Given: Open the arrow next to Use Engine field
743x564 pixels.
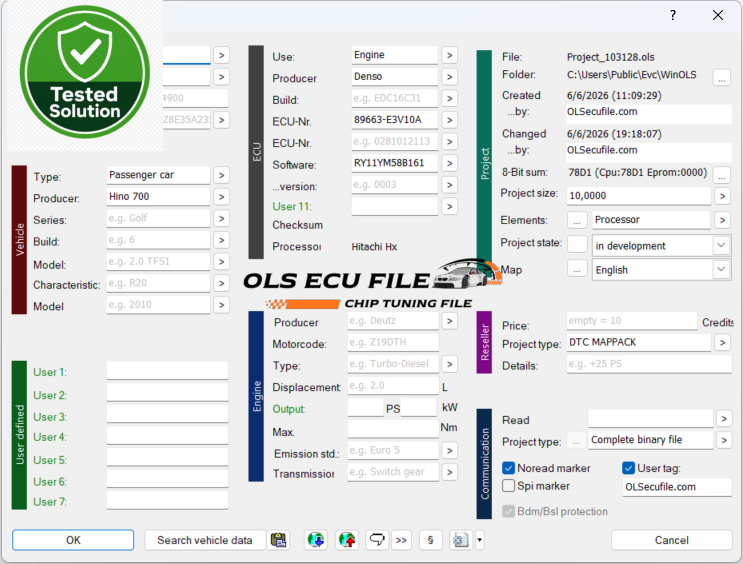Looking at the screenshot, I should (450, 55).
